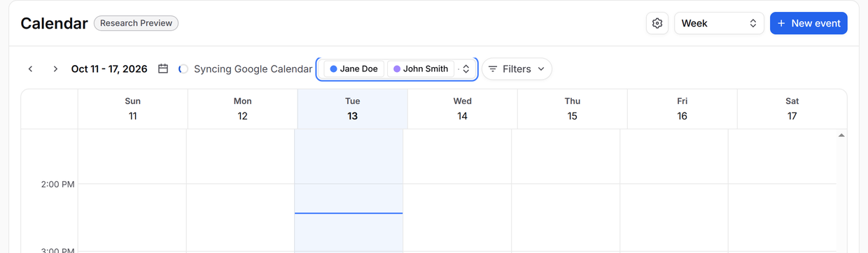Select the John Smith calendar chip
This screenshot has width=868, height=253.
pos(421,68)
